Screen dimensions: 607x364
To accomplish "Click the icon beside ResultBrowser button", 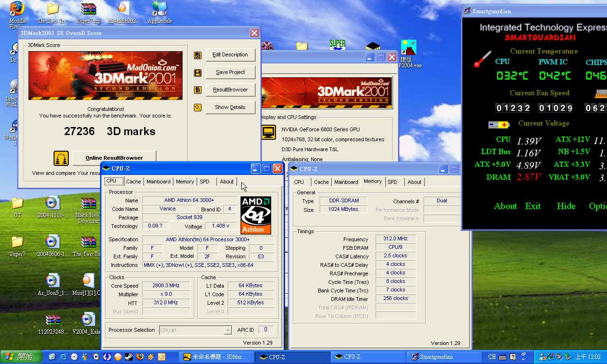I will pos(198,90).
